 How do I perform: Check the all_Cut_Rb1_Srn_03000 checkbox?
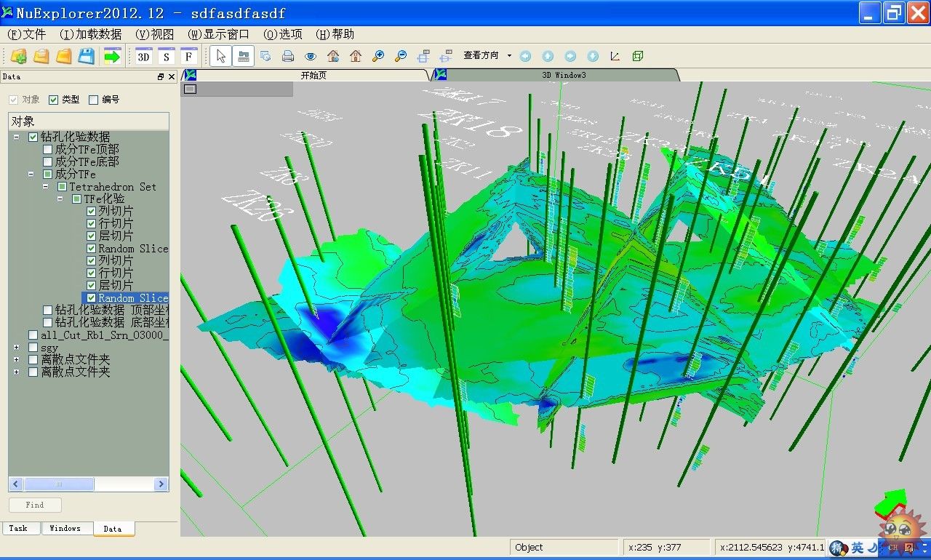[x=33, y=335]
